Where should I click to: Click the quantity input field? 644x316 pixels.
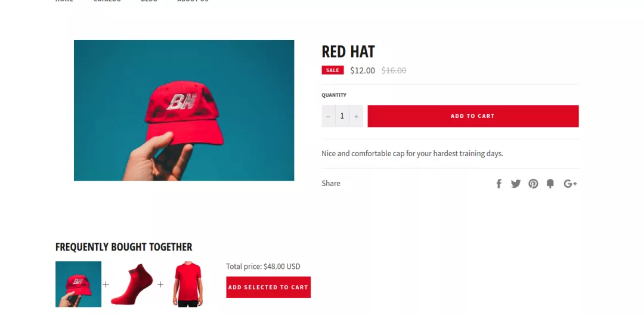tap(342, 116)
